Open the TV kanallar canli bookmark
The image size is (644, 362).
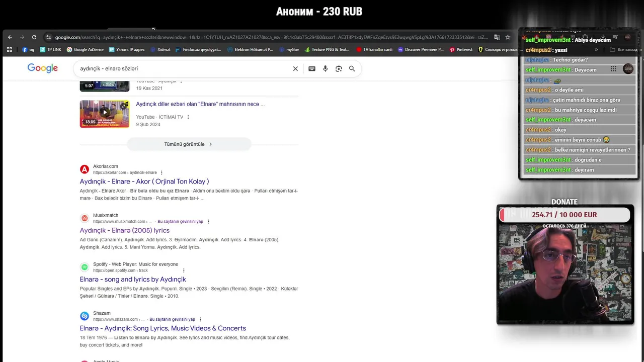374,50
